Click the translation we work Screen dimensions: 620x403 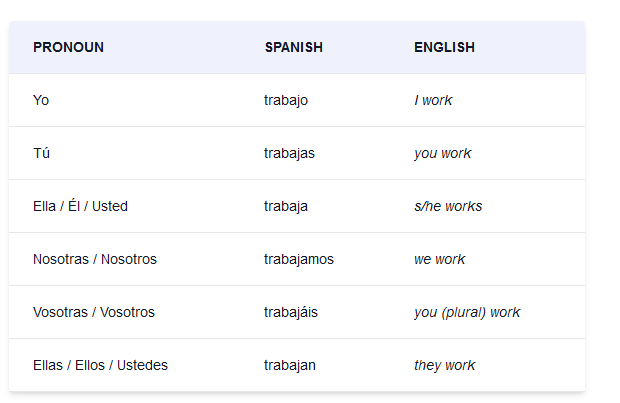pos(440,259)
